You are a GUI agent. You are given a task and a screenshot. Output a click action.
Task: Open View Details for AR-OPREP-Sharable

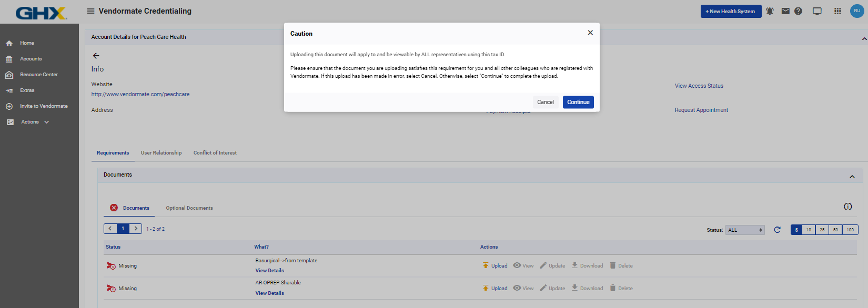click(x=270, y=293)
